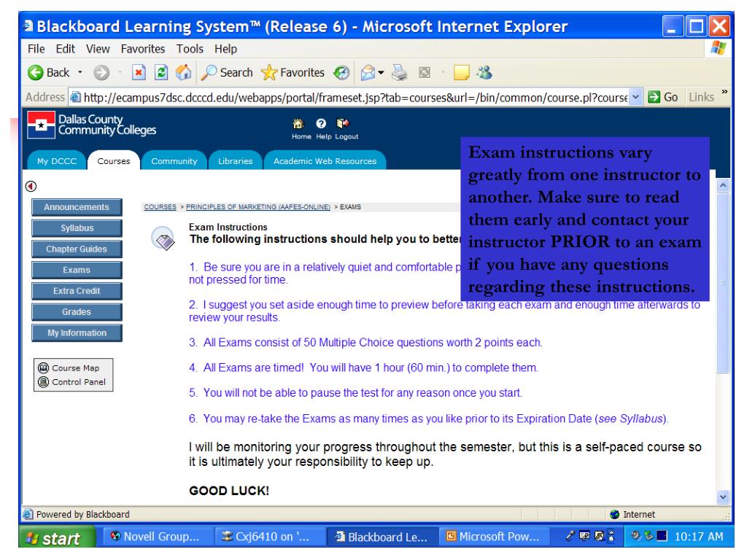Open the View menu
This screenshot has height=560, width=747.
tap(98, 49)
